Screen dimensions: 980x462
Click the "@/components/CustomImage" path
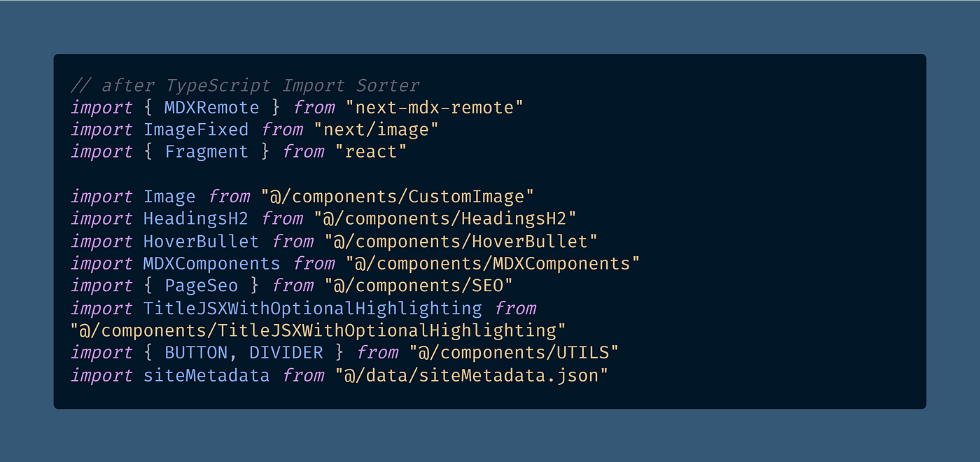tap(398, 197)
